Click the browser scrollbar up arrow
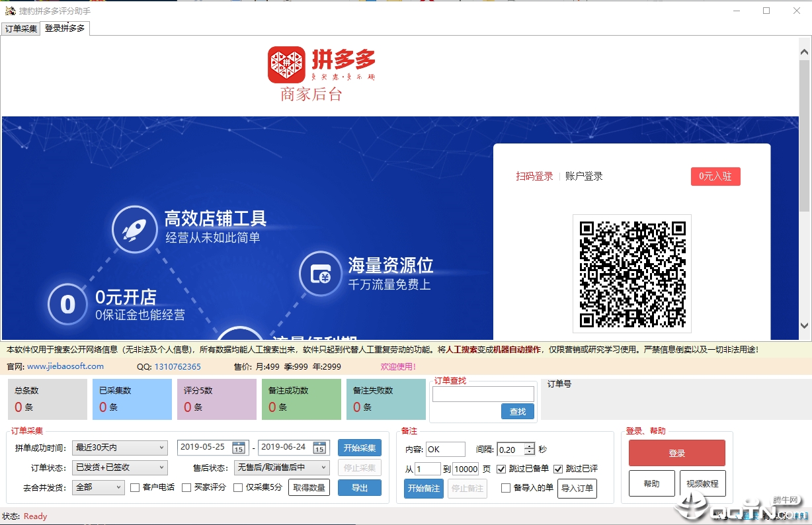 [805, 52]
